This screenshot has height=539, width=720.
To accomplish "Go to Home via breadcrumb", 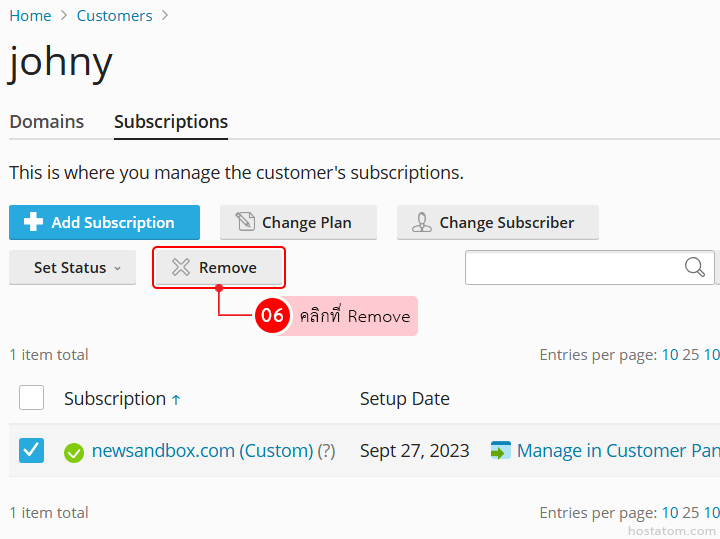I will [x=30, y=16].
